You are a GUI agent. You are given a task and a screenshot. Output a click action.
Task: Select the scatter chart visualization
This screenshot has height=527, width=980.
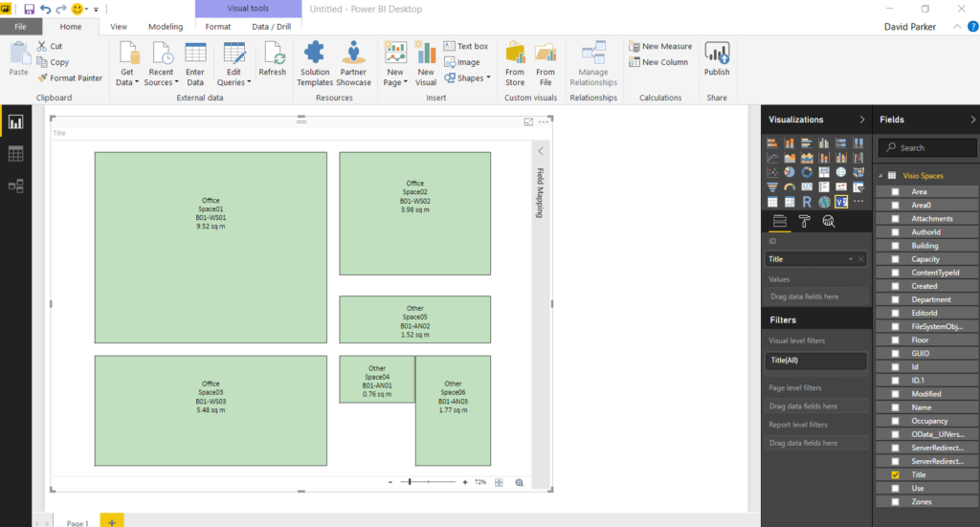point(772,172)
